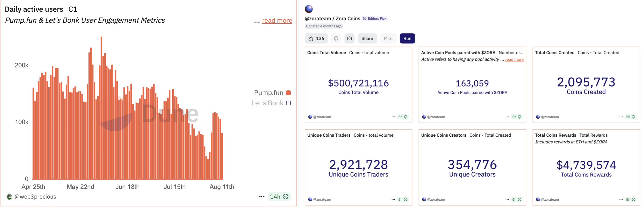This screenshot has height=208, width=644.
Task: Toggle the Pump.fun series in the legend
Action: (272, 93)
